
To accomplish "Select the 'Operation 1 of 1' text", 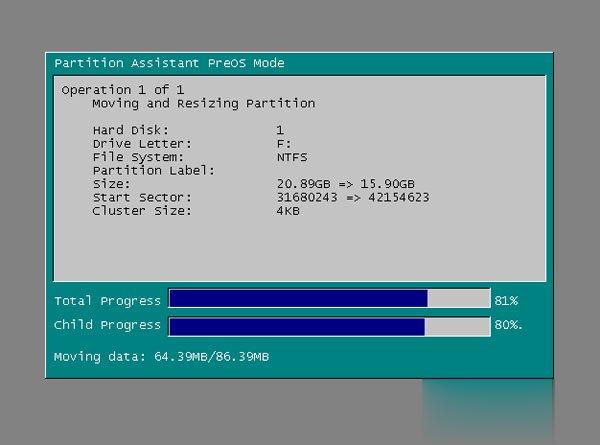I will pyautogui.click(x=123, y=90).
